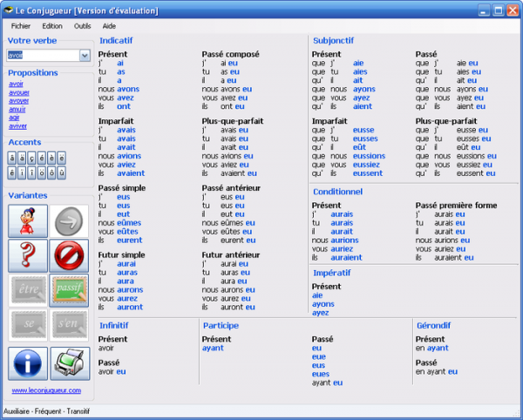This screenshot has height=420, width=523.
Task: Insert the é accent character
Action: [41, 158]
